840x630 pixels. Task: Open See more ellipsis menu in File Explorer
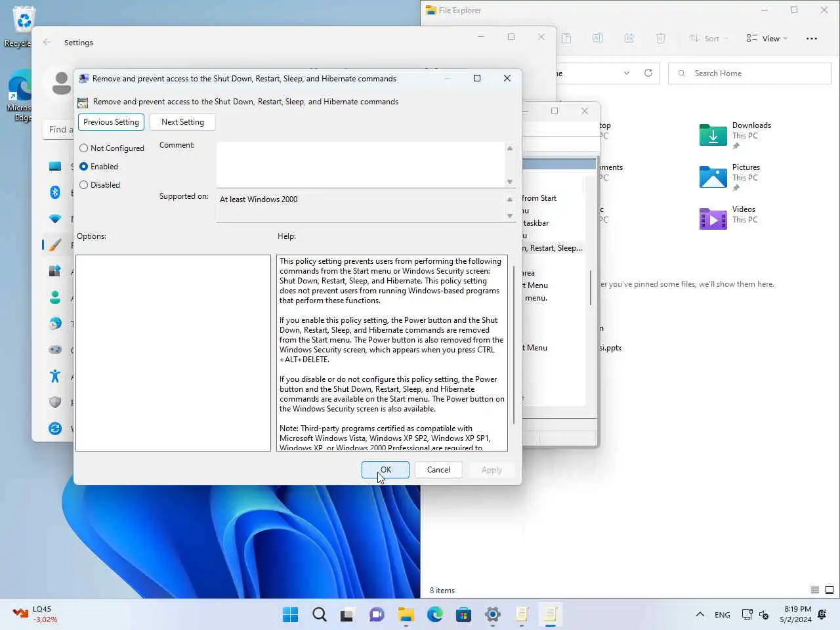tap(812, 39)
